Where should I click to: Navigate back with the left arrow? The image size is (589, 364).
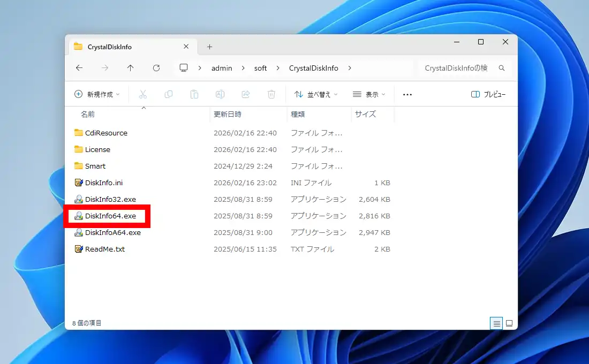tap(79, 68)
